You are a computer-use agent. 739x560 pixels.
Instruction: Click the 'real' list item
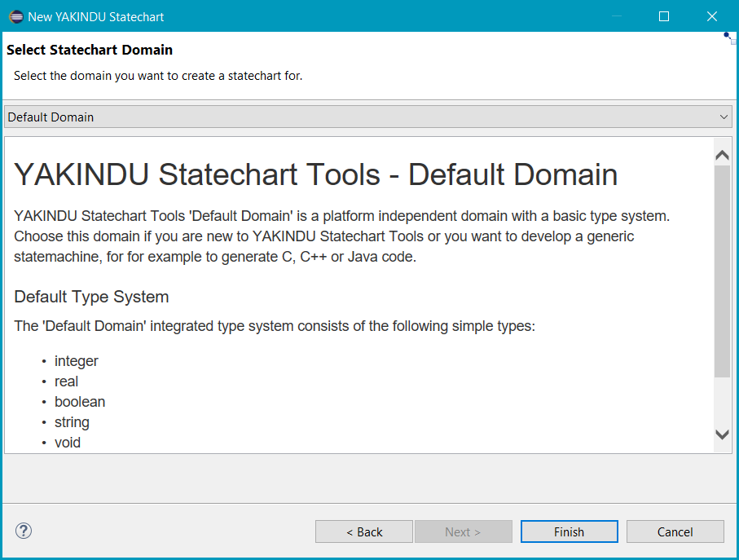pyautogui.click(x=67, y=381)
